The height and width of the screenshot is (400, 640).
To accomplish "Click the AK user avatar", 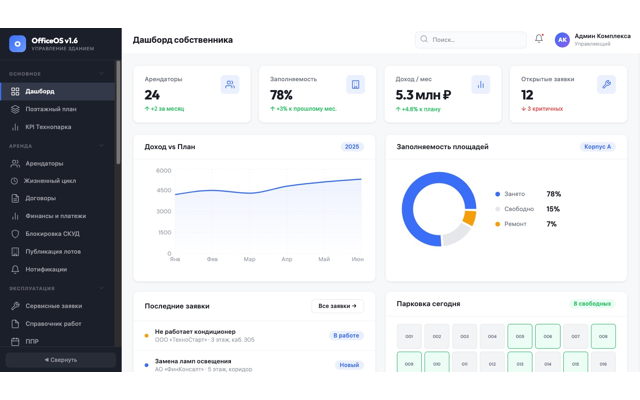I will [562, 40].
